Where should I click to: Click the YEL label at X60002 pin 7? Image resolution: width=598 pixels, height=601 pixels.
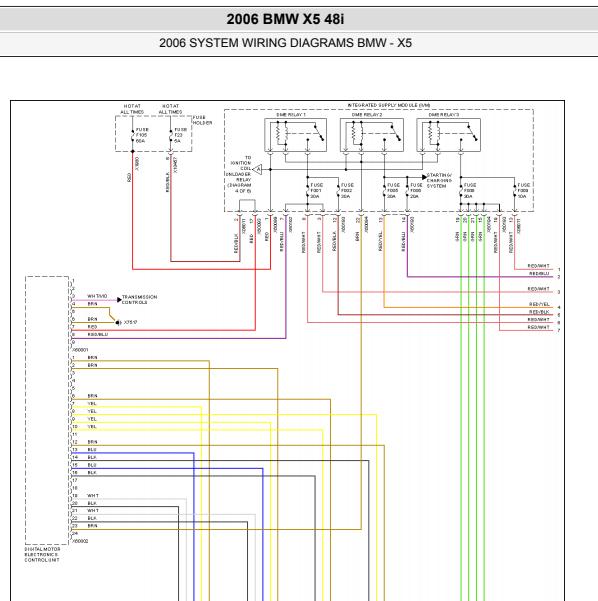92,403
